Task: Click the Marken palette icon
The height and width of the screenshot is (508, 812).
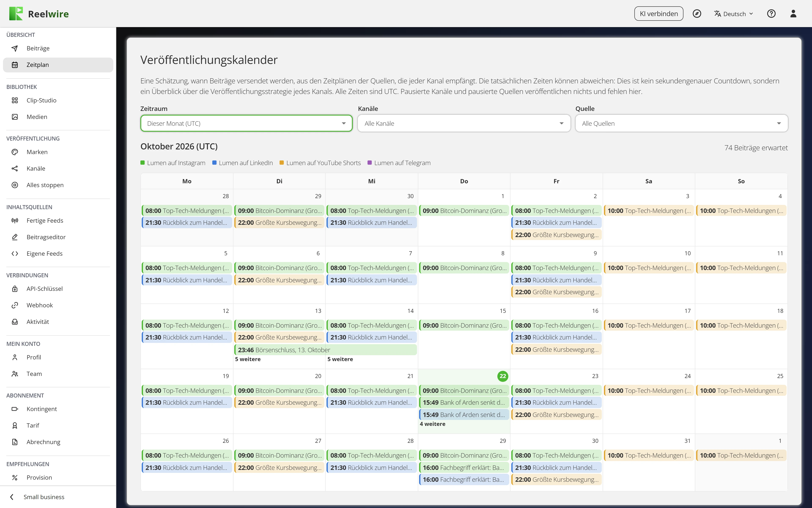Action: [15, 152]
